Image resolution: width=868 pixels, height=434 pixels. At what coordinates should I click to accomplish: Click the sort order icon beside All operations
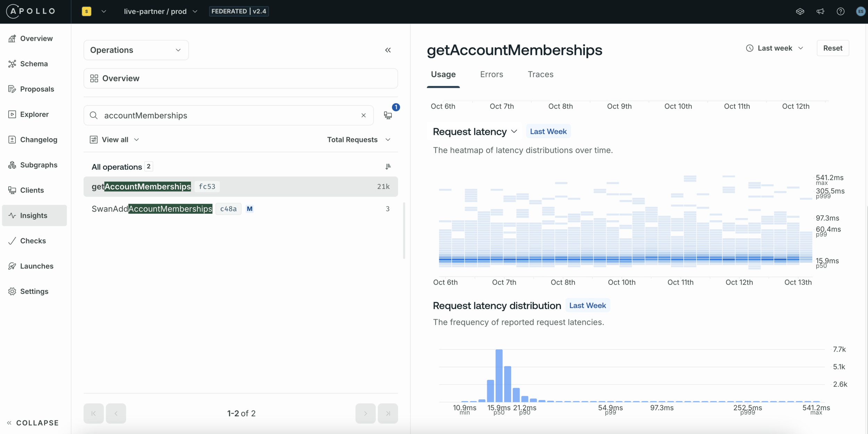pos(388,167)
